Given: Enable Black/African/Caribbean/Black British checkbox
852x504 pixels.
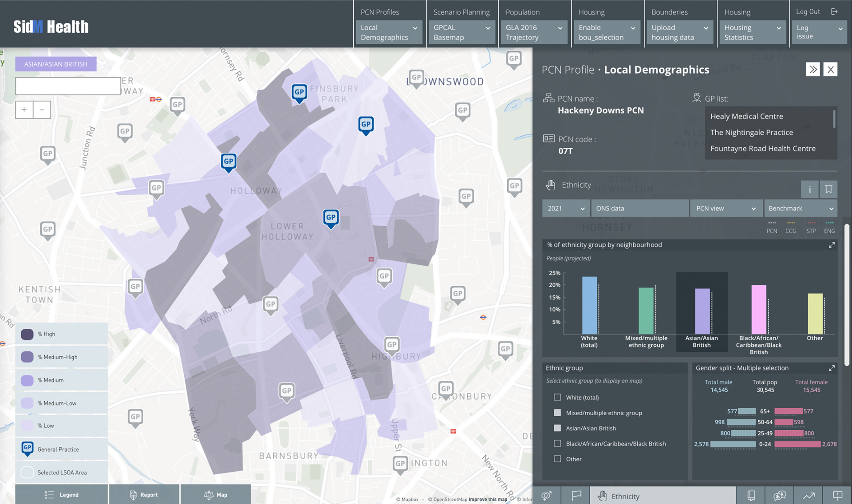Looking at the screenshot, I should pos(557,444).
